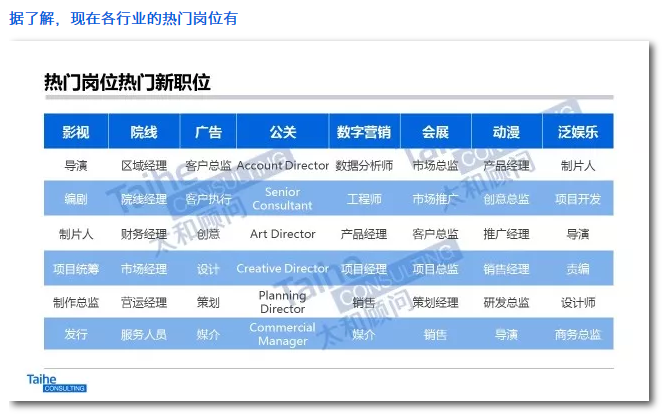This screenshot has width=664, height=416.
Task: Select 产品经理 in the 动漫 column
Action: tap(506, 166)
